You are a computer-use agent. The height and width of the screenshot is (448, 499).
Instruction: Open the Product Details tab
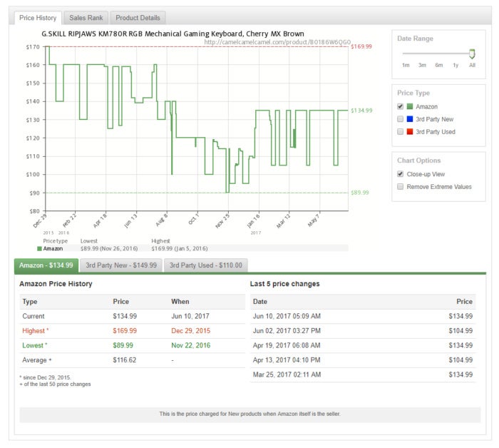click(138, 18)
